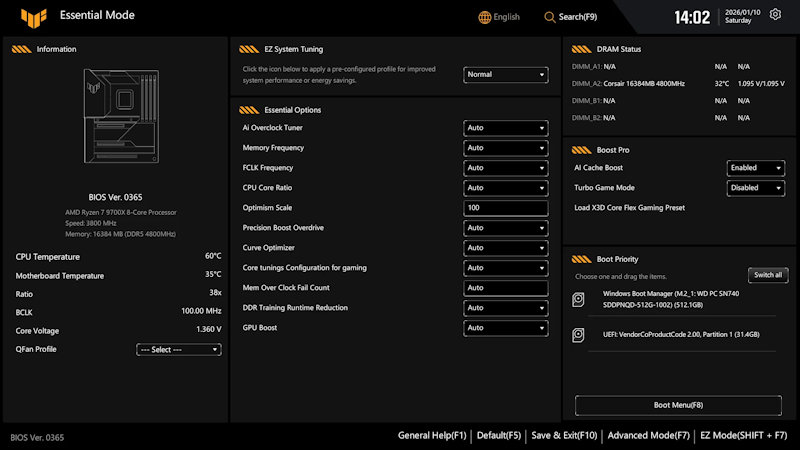
Task: Click the 2026/01/10 Saturday date
Action: [x=742, y=16]
